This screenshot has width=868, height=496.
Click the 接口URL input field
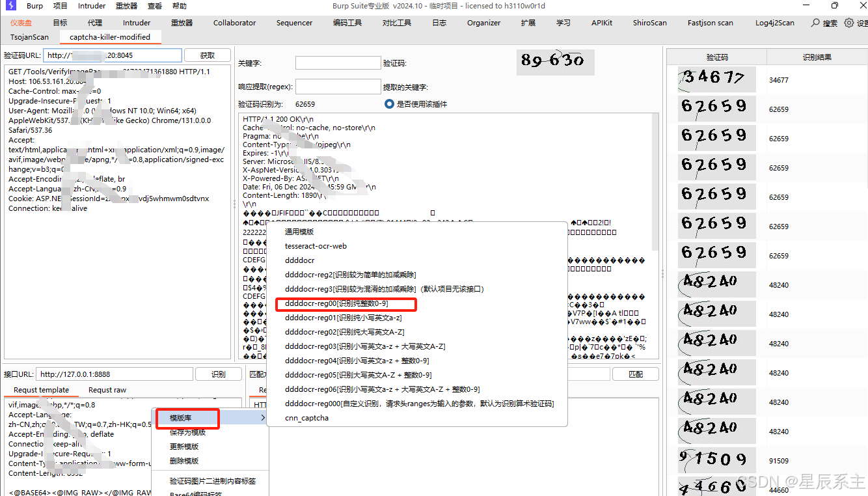(x=115, y=374)
